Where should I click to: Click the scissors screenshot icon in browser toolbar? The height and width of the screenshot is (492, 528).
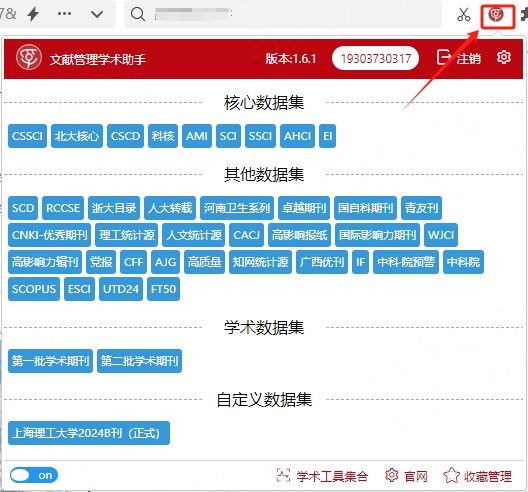tap(464, 15)
